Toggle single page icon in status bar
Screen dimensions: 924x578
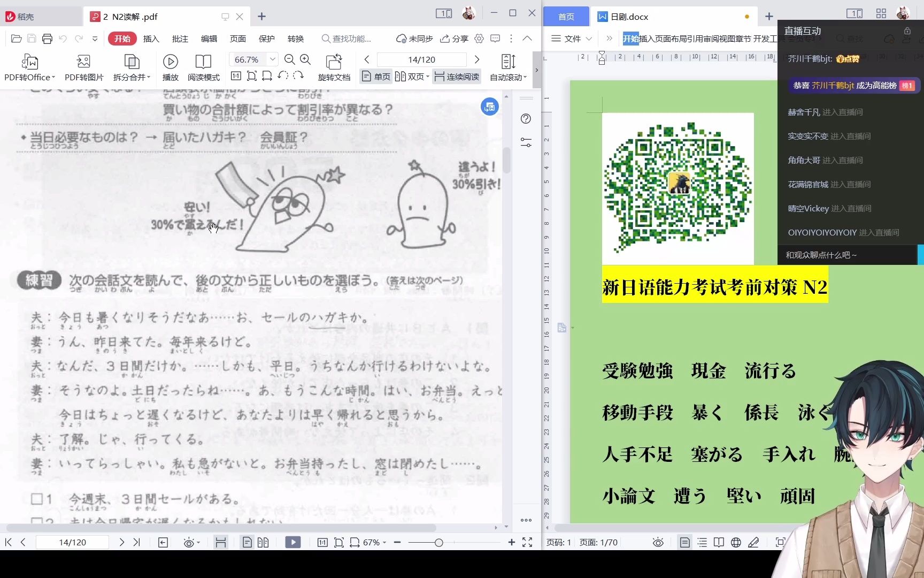click(247, 543)
